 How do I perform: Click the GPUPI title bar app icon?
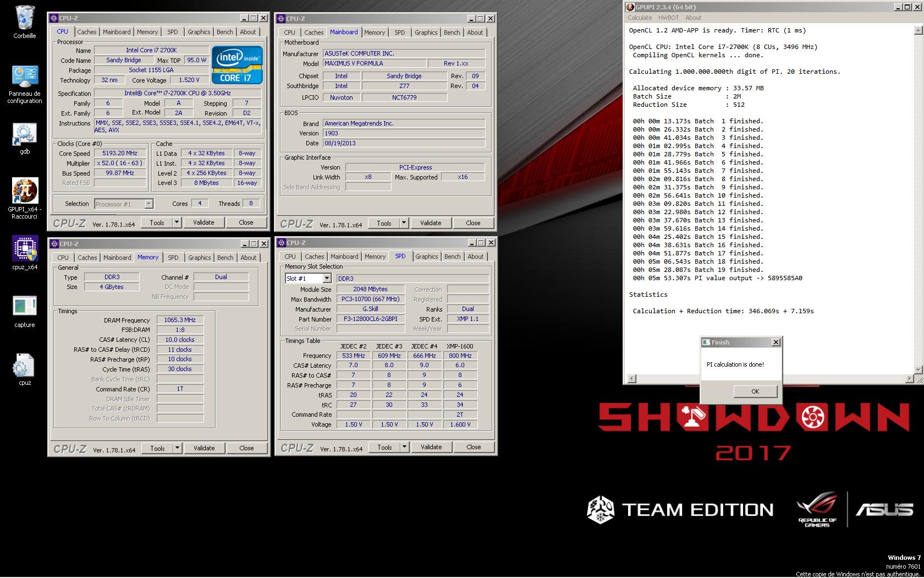click(x=630, y=7)
